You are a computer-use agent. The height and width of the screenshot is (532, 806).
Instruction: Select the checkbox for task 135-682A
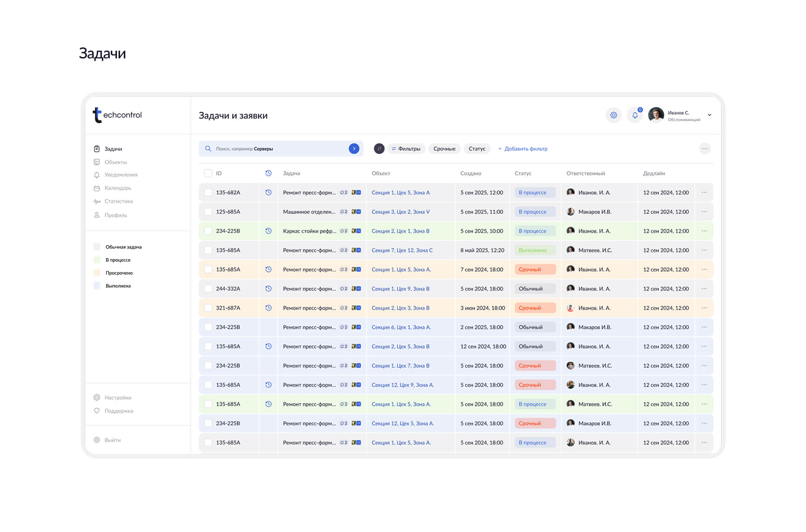point(208,193)
